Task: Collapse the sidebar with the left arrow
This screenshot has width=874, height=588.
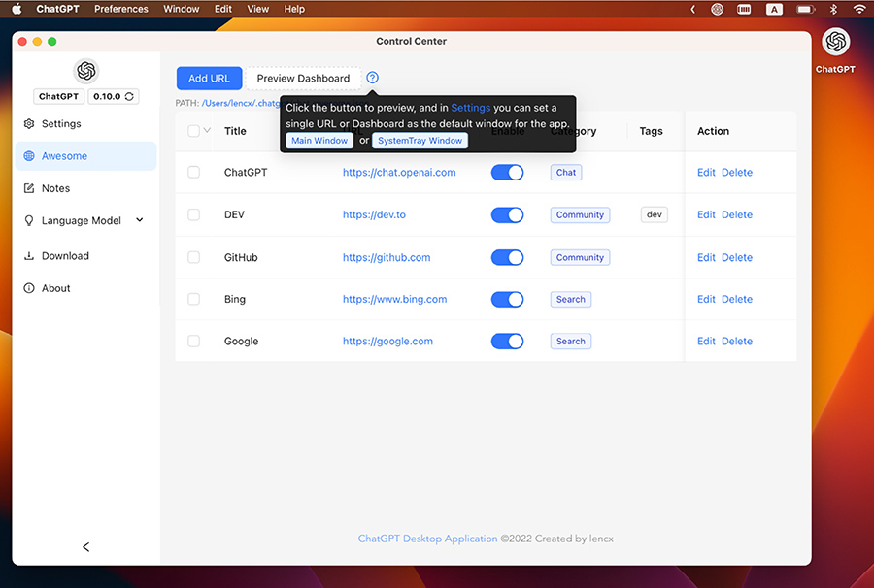Action: (85, 547)
